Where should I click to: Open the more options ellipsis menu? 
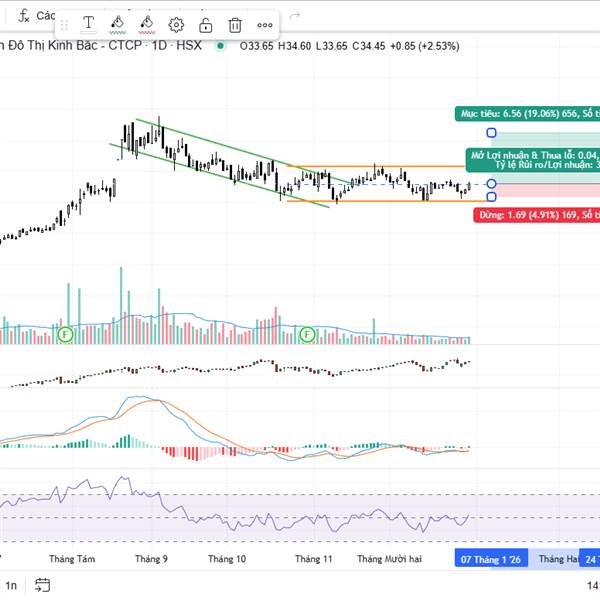(264, 24)
